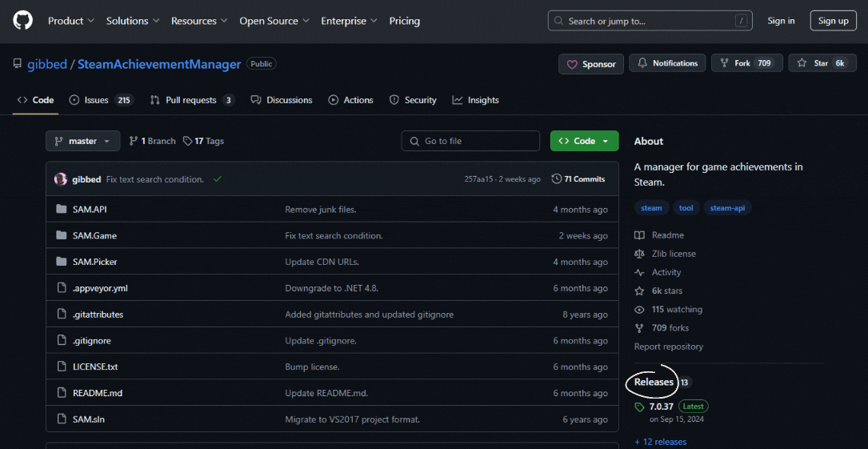This screenshot has width=868, height=449.
Task: Show the + 12 releases link
Action: pos(661,442)
